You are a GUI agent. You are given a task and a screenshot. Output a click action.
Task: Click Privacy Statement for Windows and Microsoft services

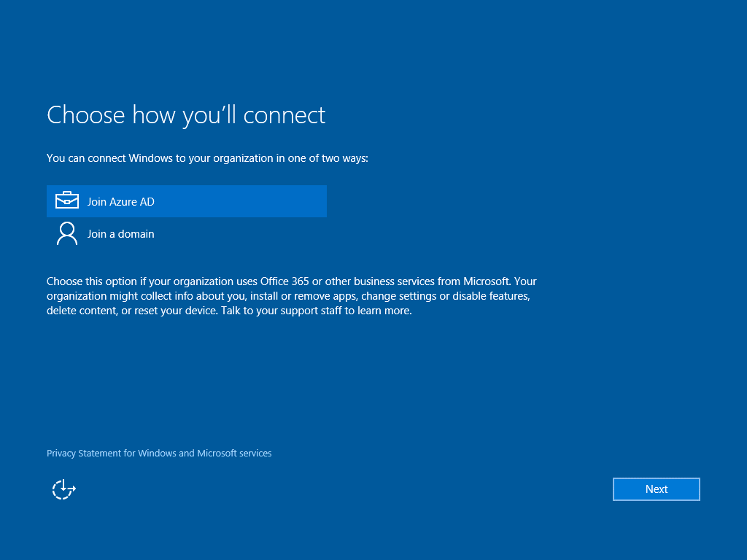tap(159, 453)
